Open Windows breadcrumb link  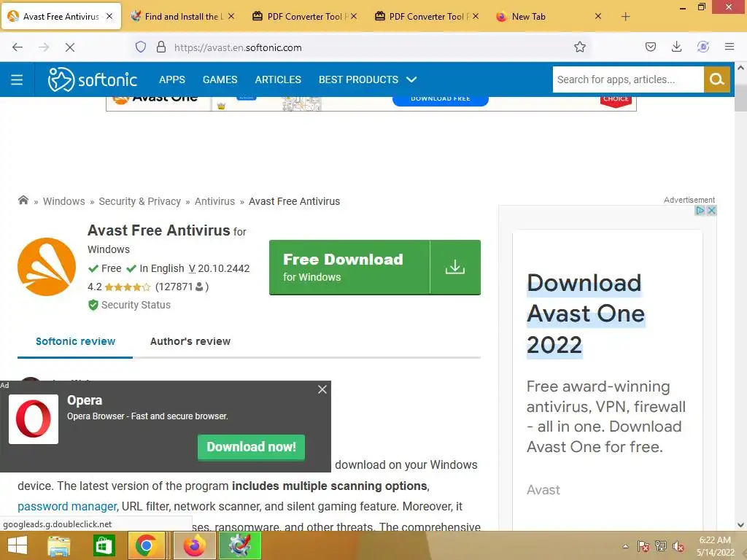pyautogui.click(x=64, y=201)
